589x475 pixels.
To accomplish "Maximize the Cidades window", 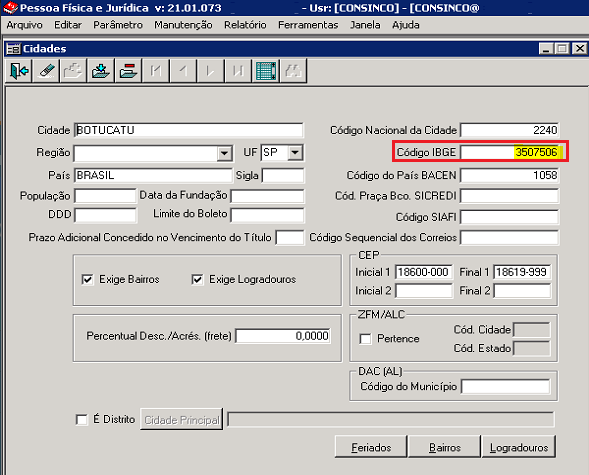I will [x=562, y=48].
